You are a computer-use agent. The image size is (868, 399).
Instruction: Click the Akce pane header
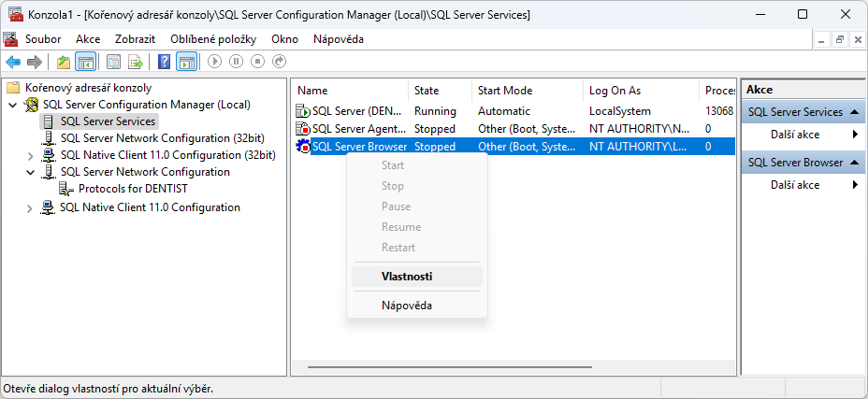tap(803, 90)
